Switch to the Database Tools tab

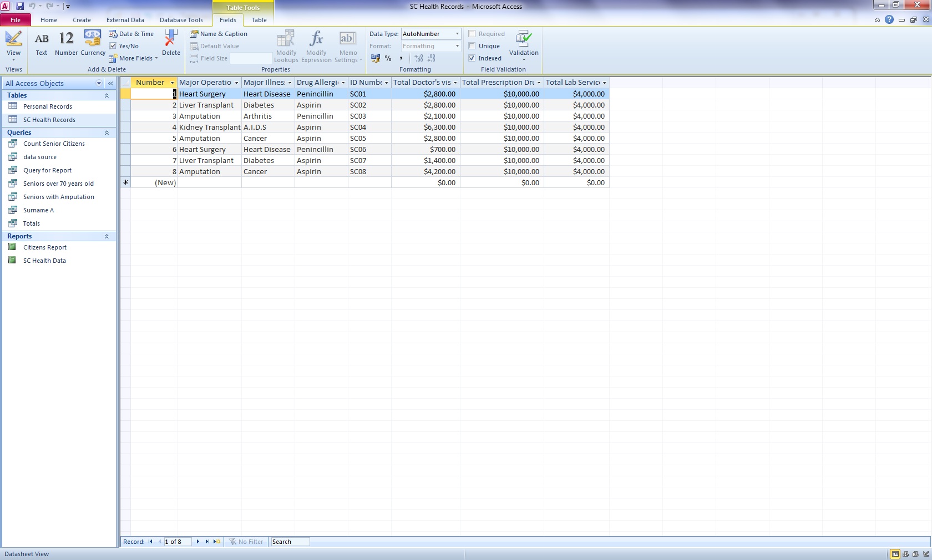181,20
